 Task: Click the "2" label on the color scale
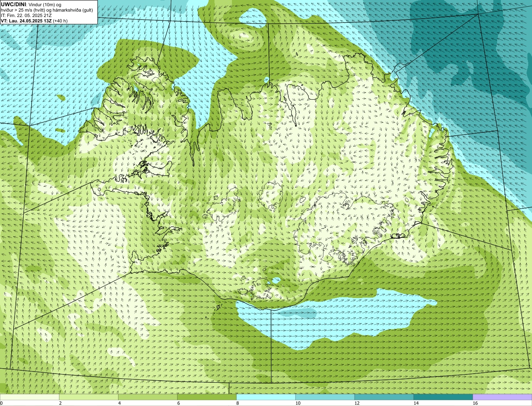tap(60, 403)
